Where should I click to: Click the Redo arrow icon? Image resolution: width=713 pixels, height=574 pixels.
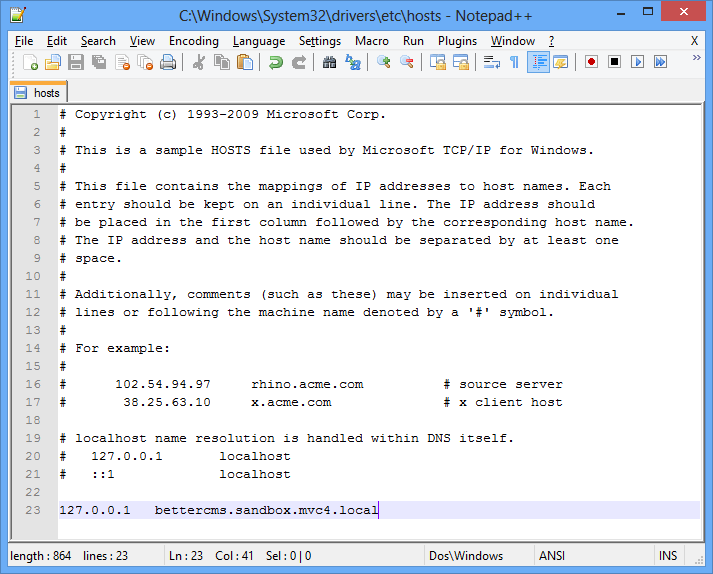click(x=299, y=62)
